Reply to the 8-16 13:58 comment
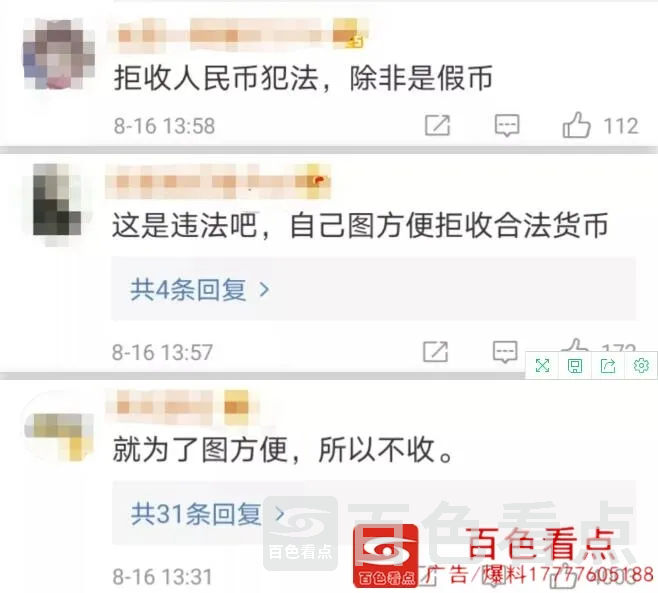This screenshot has height=593, width=658. [507, 125]
